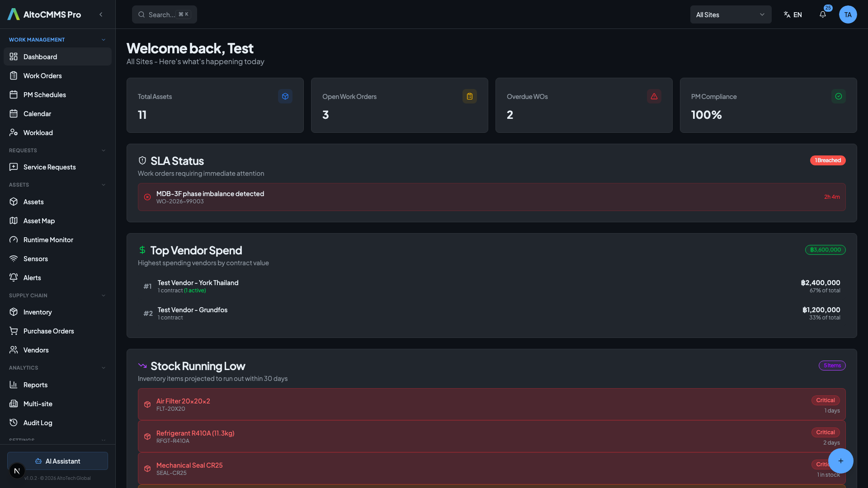Open the TA user avatar menu
868x488 pixels.
pyautogui.click(x=848, y=14)
